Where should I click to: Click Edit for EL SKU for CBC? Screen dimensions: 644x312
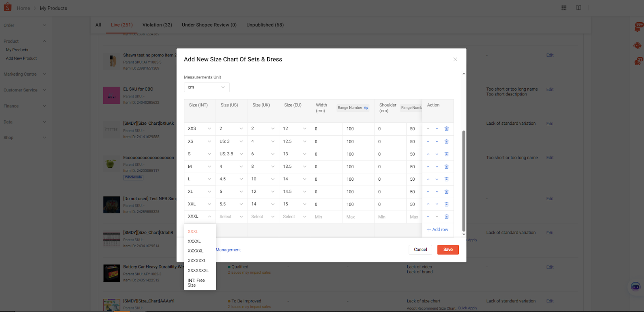pyautogui.click(x=550, y=89)
